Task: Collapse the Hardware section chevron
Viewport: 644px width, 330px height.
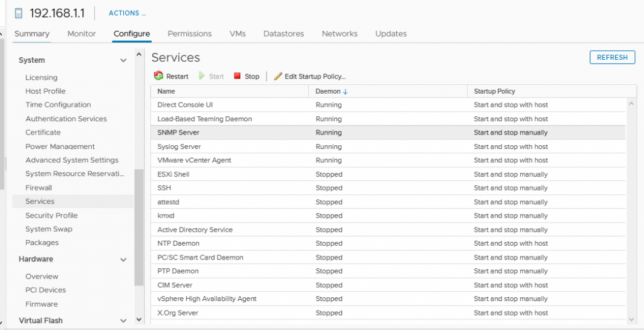Action: [123, 259]
